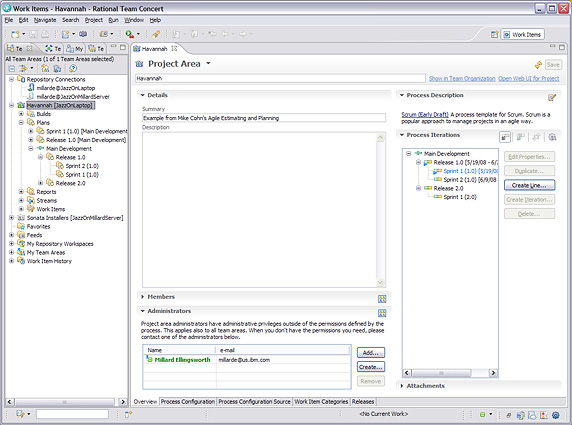The width and height of the screenshot is (572, 425).
Task: Click the Collapse All icon in Team Artifacts
Action: point(12,68)
